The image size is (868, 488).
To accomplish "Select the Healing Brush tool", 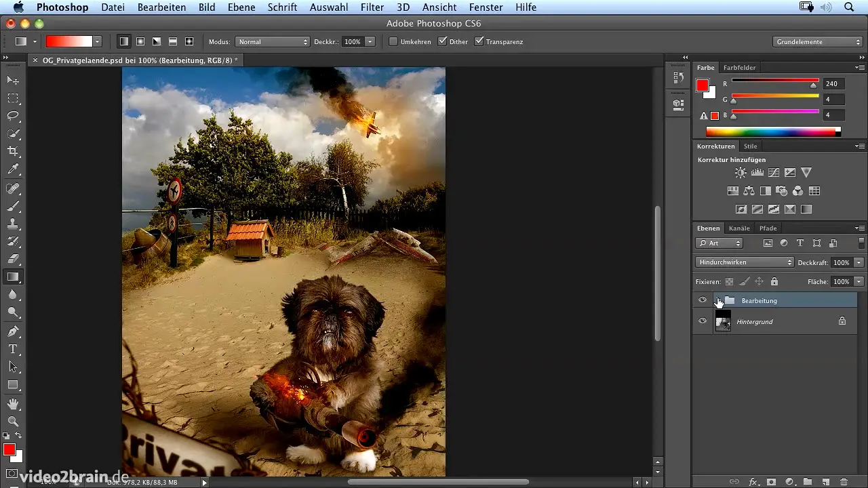I will (13, 188).
